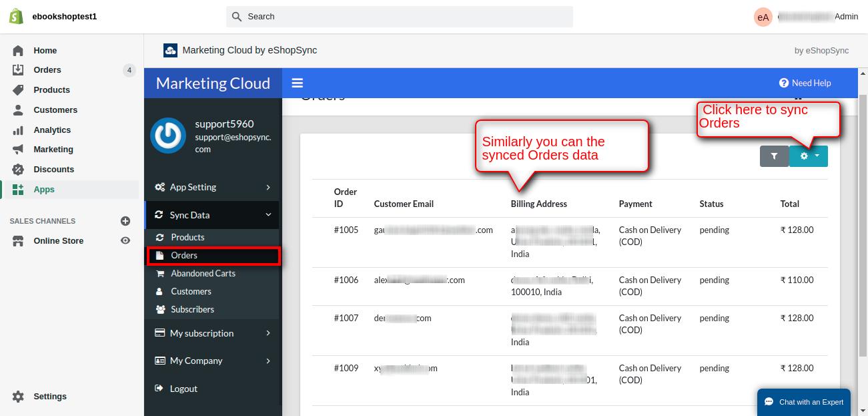
Task: Click the Order ID column header
Action: 346,198
